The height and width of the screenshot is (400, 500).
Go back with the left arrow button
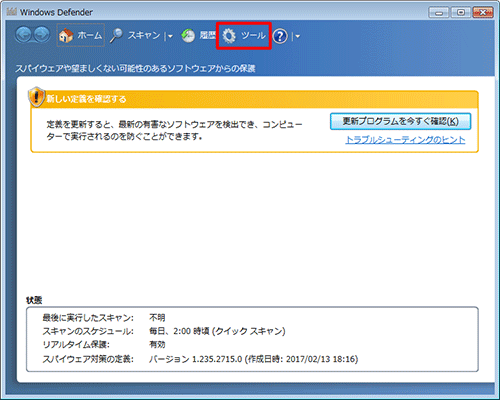[23, 35]
